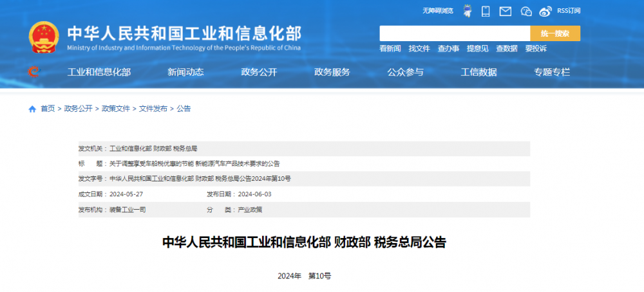Image resolution: width=644 pixels, height=292 pixels.
Task: Select the 政务服务 navigation item
Action: pyautogui.click(x=332, y=72)
